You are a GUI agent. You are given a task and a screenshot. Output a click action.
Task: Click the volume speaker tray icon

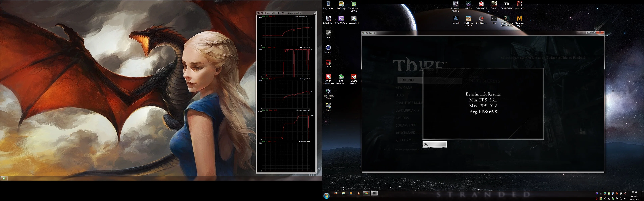click(625, 199)
